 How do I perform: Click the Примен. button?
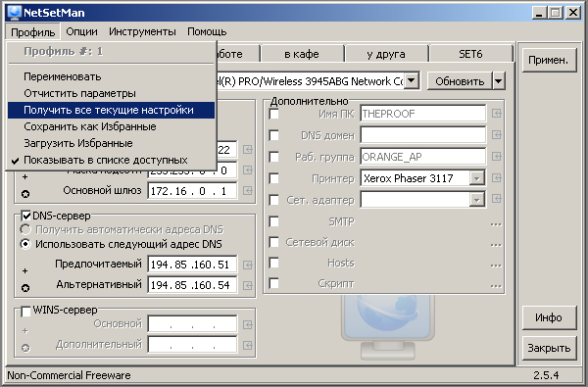(549, 60)
